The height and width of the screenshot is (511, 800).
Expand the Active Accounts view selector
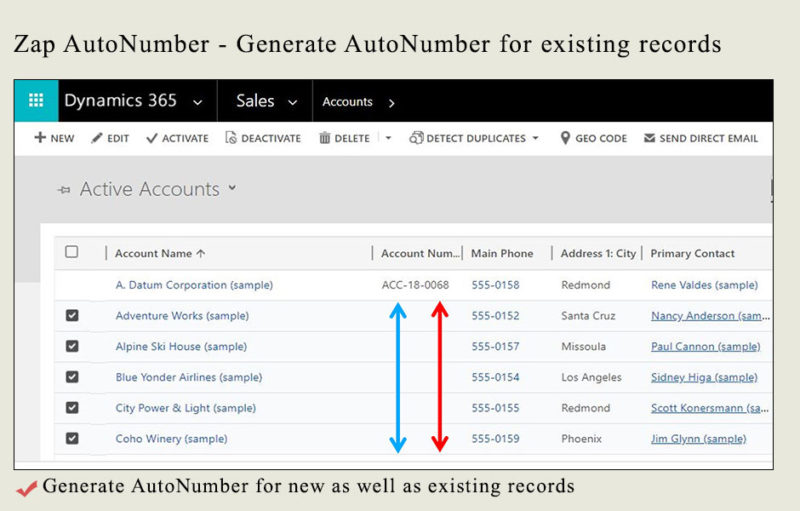point(232,188)
